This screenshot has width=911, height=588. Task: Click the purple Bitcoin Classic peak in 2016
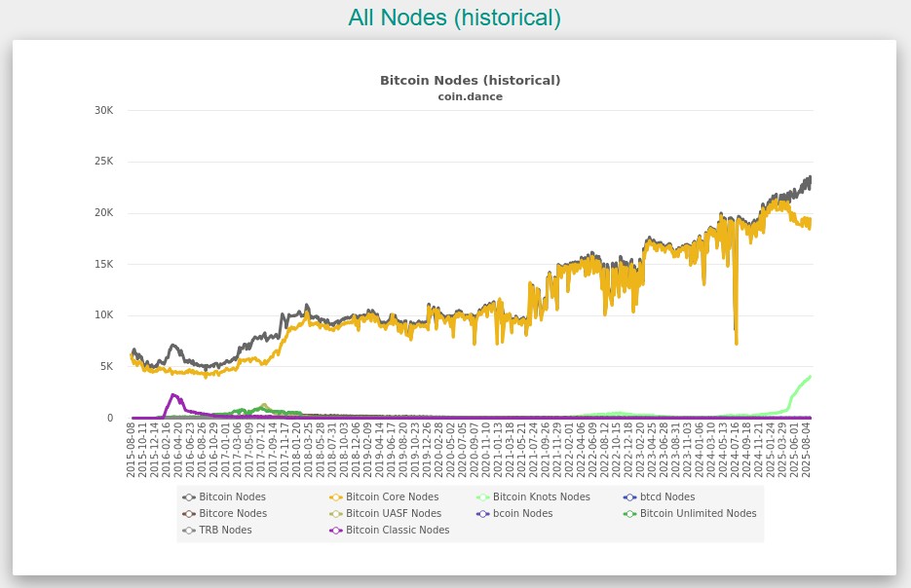[173, 395]
